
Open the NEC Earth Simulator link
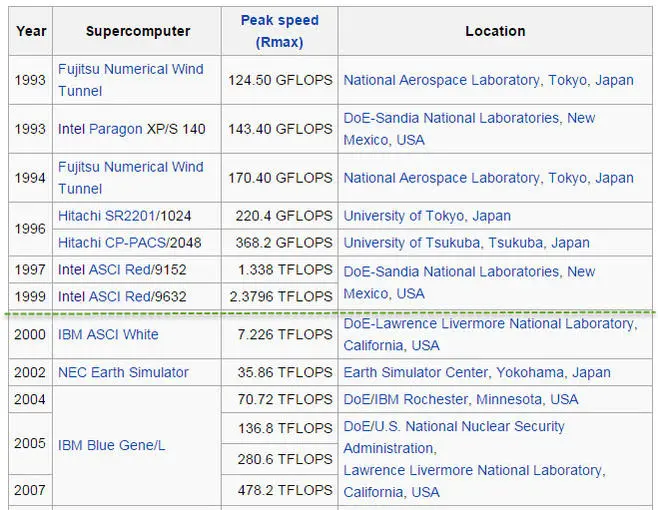click(x=123, y=372)
